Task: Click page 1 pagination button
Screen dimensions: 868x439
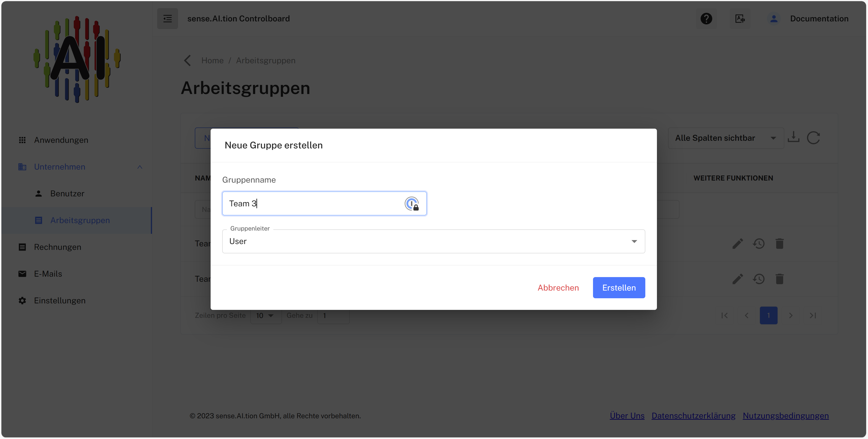Action: click(768, 316)
